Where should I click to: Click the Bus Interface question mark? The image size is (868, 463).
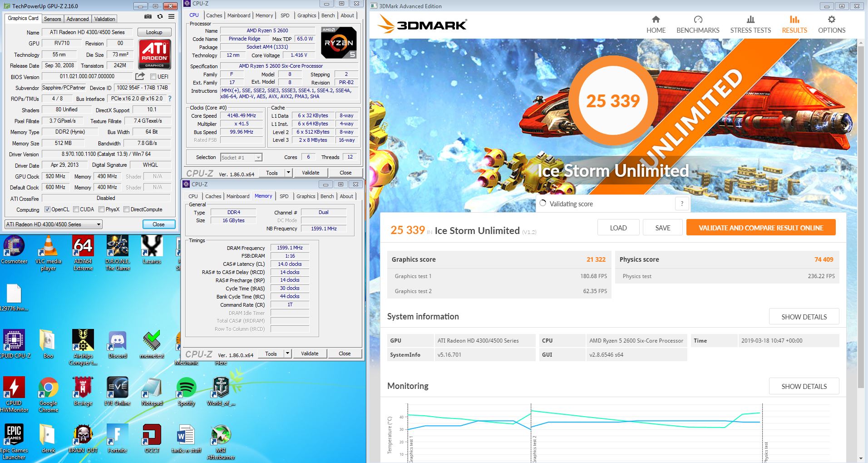170,99
